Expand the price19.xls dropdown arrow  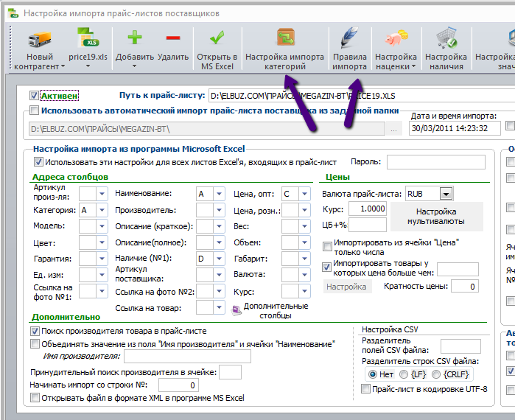pos(88,66)
